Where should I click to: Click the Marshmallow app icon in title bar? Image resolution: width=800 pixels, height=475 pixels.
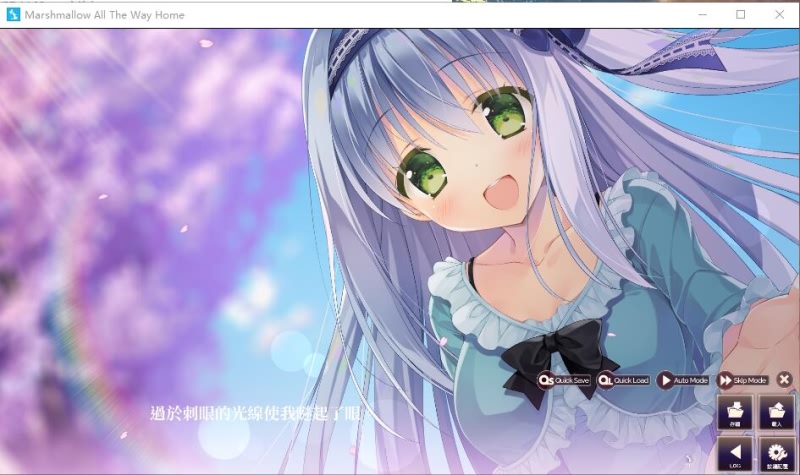(13, 15)
